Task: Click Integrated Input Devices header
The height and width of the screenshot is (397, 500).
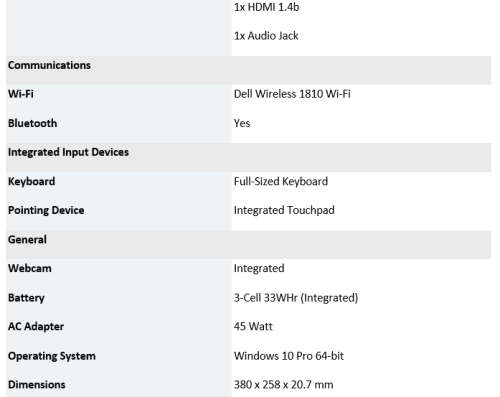Action: point(68,152)
